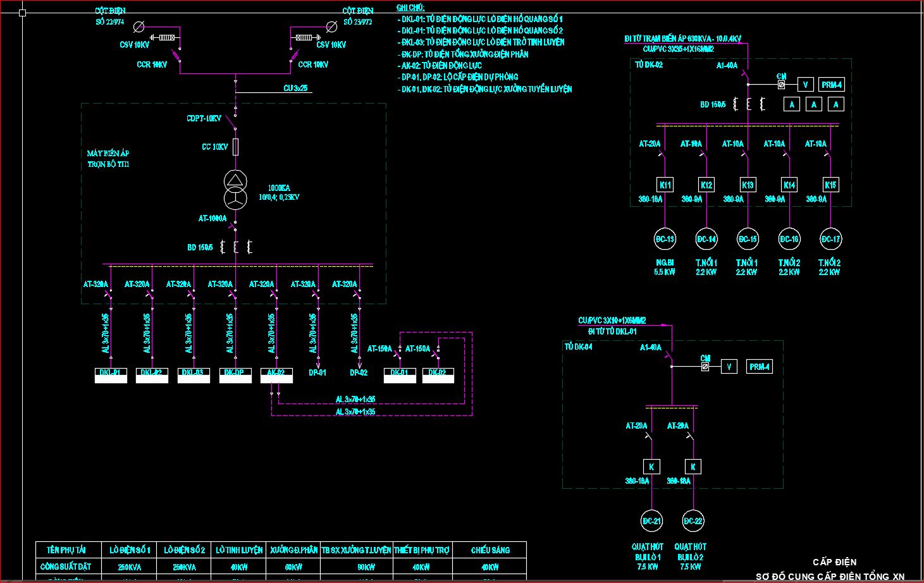
Task: Click CU/PVC 3X35+1X16MM2 cable label
Action: [679, 49]
